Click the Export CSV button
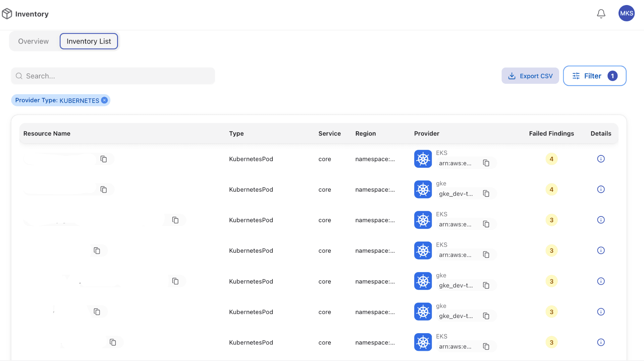The height and width of the screenshot is (362, 644). (530, 76)
